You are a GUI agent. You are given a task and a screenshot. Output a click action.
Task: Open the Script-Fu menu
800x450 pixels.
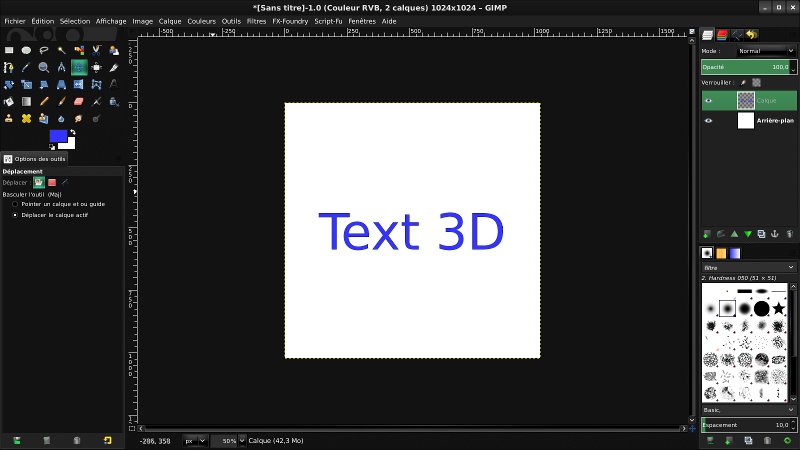(x=328, y=21)
